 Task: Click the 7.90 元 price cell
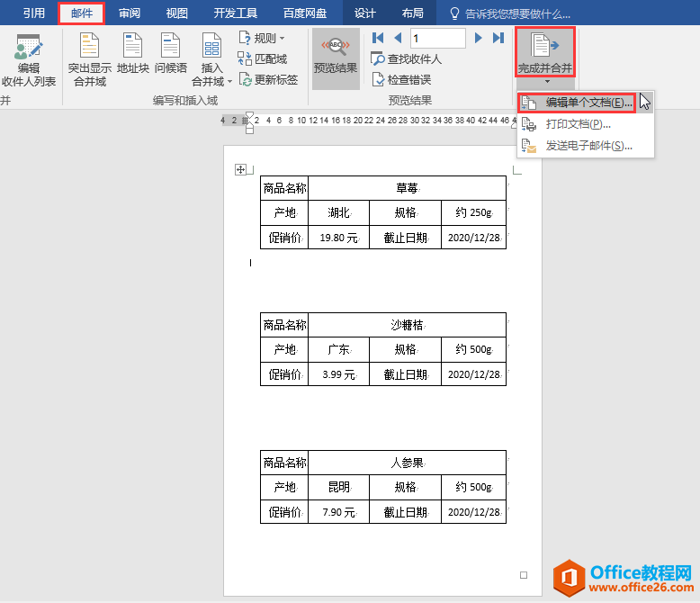[x=338, y=512]
